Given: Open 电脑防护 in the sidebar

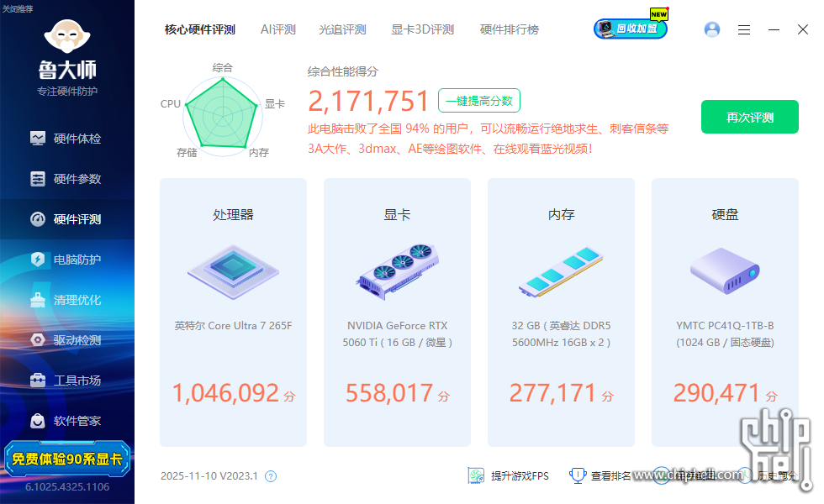Looking at the screenshot, I should [66, 260].
